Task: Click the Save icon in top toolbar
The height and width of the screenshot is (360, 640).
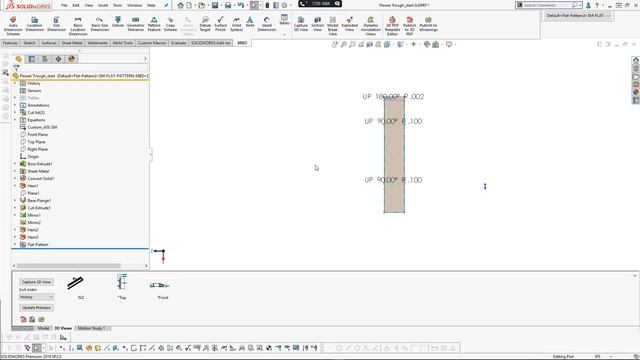Action: coord(215,5)
